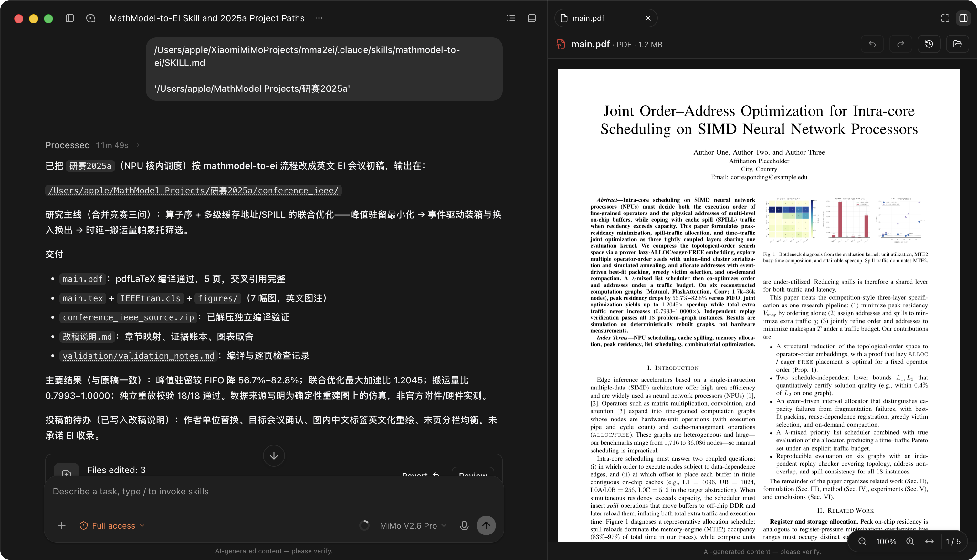The width and height of the screenshot is (977, 560).
Task: Open the Full access permission dropdown
Action: pyautogui.click(x=112, y=525)
